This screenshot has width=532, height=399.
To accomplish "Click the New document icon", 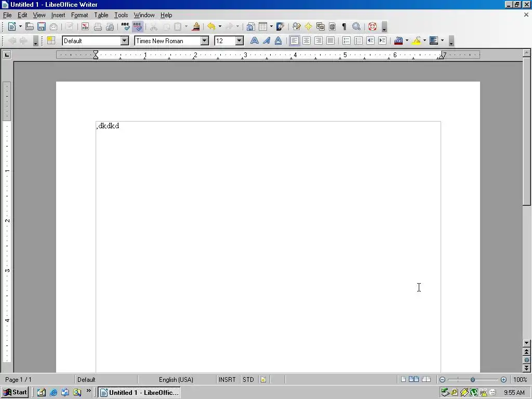I will tap(12, 26).
